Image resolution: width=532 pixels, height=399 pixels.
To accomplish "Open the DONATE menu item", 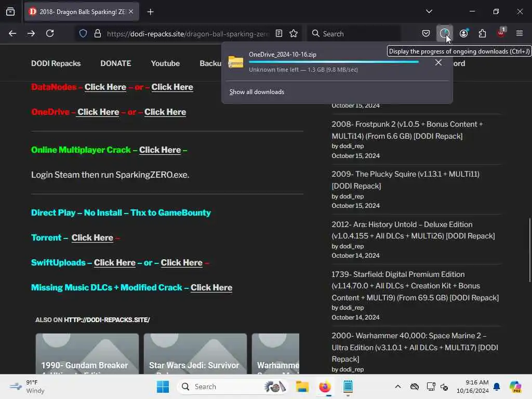I will tap(116, 63).
